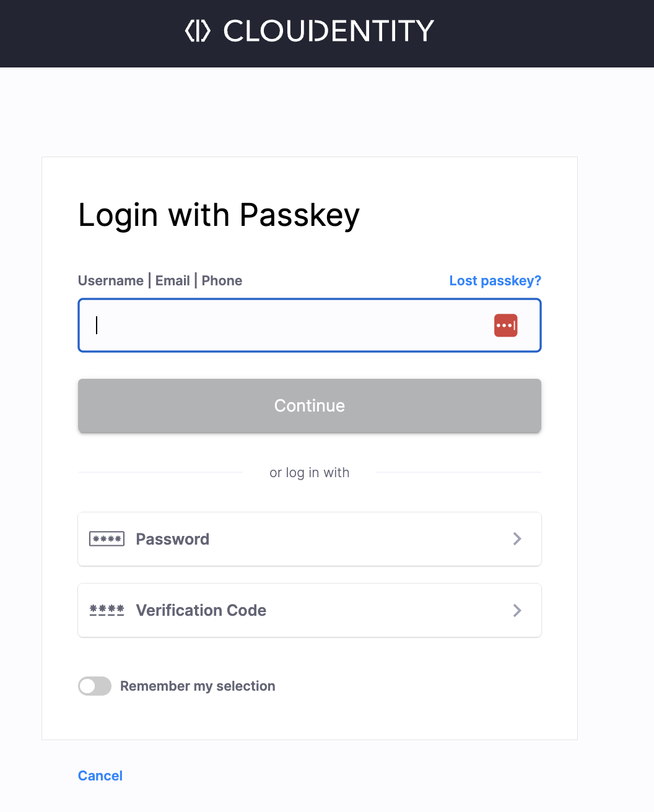Toggle the Remember my selection switch

95,686
